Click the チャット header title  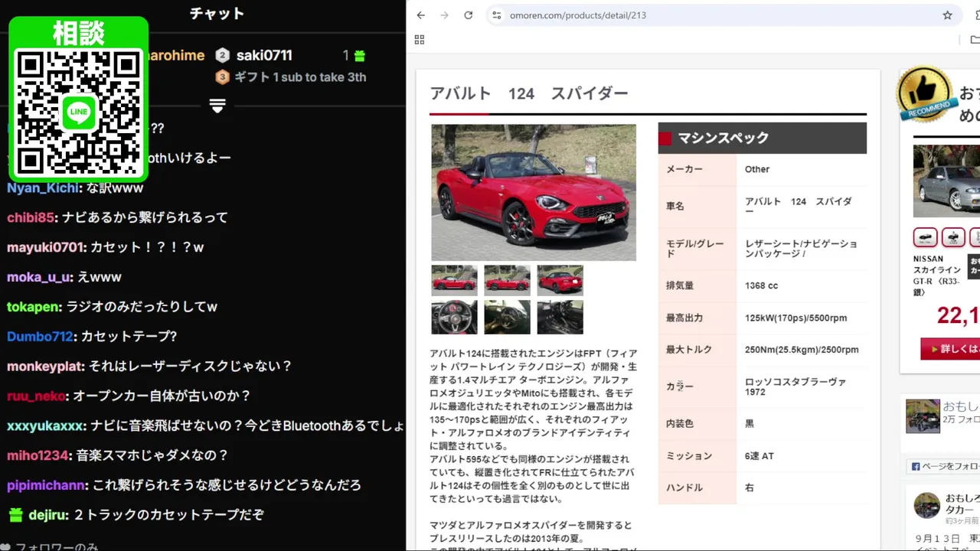point(217,14)
